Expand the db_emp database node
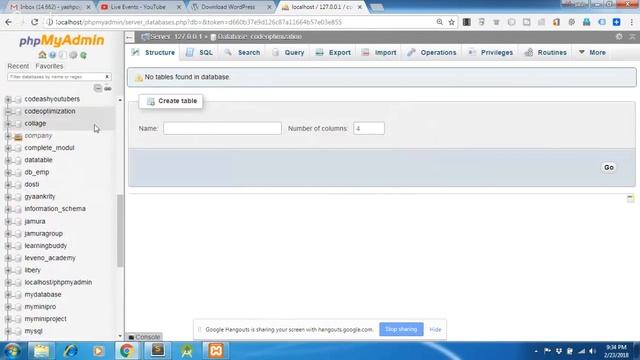The height and width of the screenshot is (360, 640). (x=8, y=173)
